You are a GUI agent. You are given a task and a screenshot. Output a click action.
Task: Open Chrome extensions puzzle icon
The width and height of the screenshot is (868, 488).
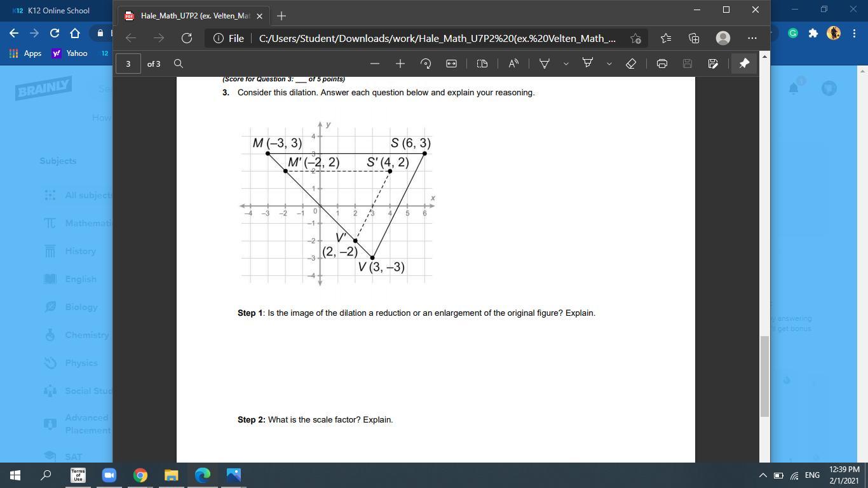point(813,33)
